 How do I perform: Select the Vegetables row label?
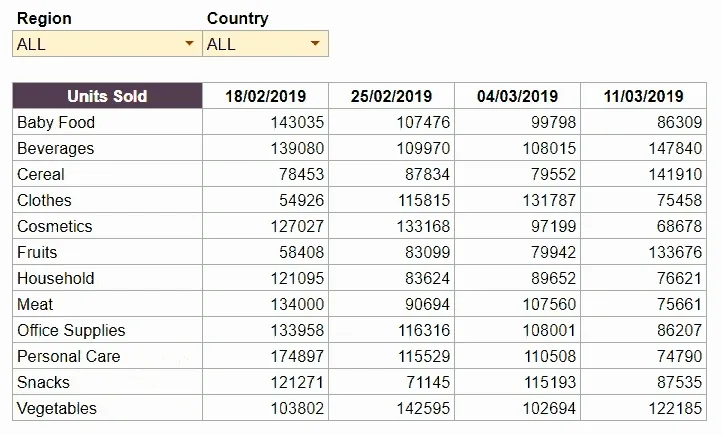(x=57, y=408)
